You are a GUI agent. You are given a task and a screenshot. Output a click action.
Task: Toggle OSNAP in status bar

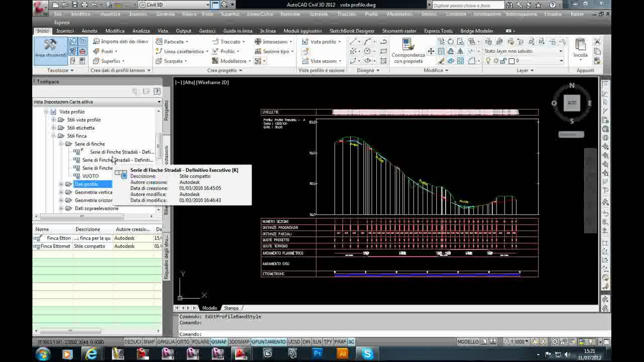tap(219, 342)
